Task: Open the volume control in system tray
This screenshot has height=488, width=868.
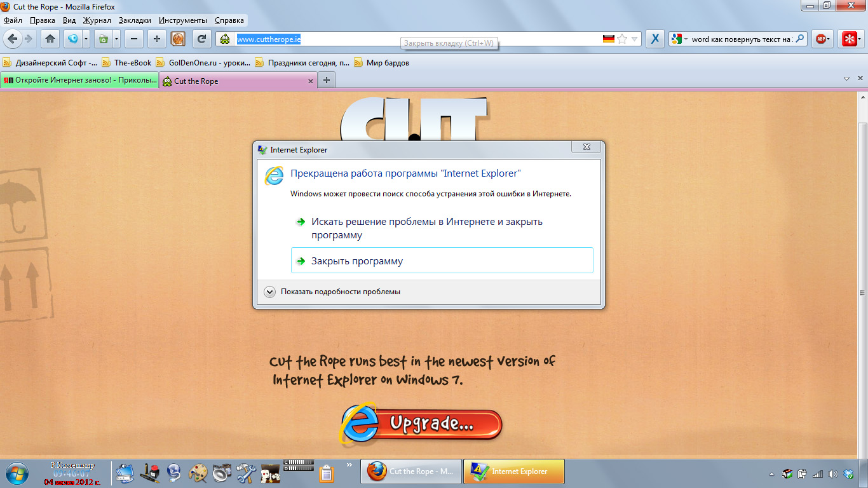Action: point(832,473)
